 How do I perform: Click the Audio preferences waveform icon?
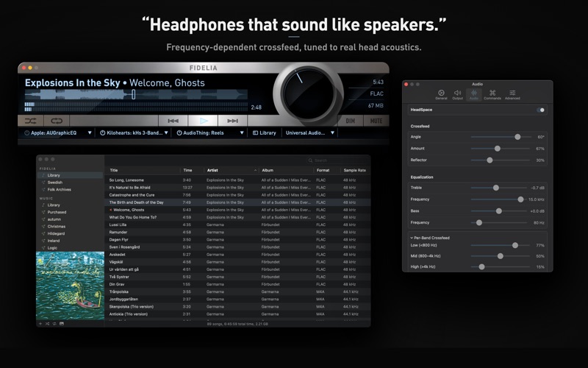[x=474, y=95]
